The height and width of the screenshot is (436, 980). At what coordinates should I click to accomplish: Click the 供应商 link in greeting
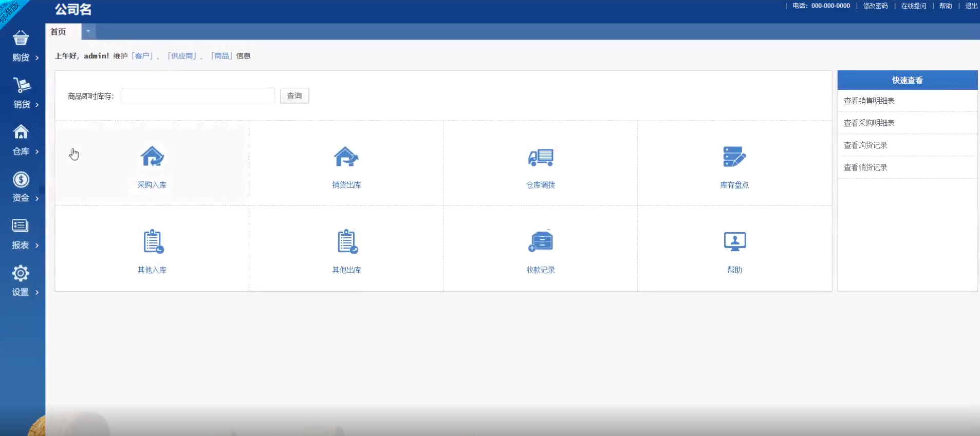(x=182, y=56)
